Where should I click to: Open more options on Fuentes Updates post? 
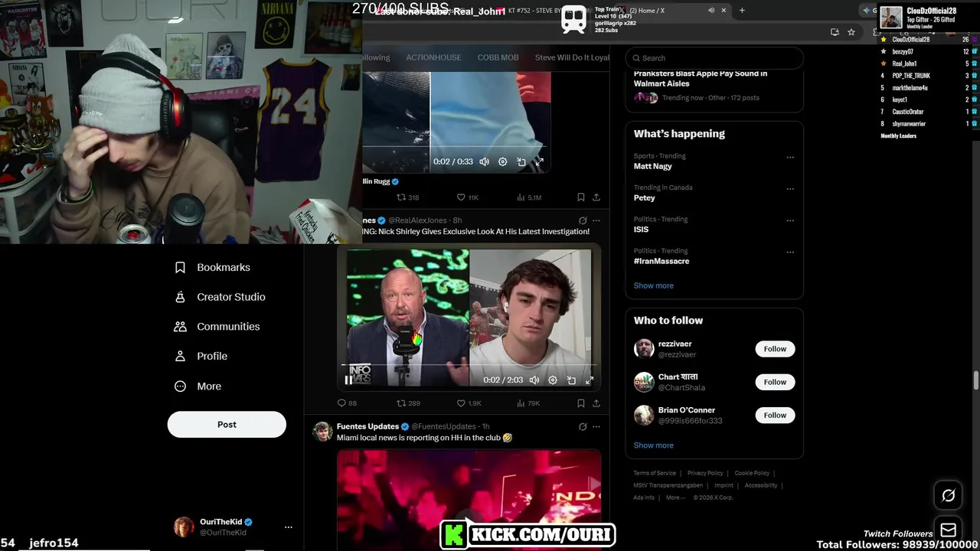pyautogui.click(x=596, y=427)
